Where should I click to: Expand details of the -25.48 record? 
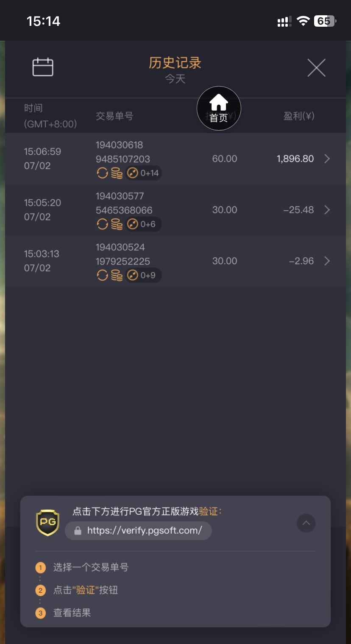[327, 210]
